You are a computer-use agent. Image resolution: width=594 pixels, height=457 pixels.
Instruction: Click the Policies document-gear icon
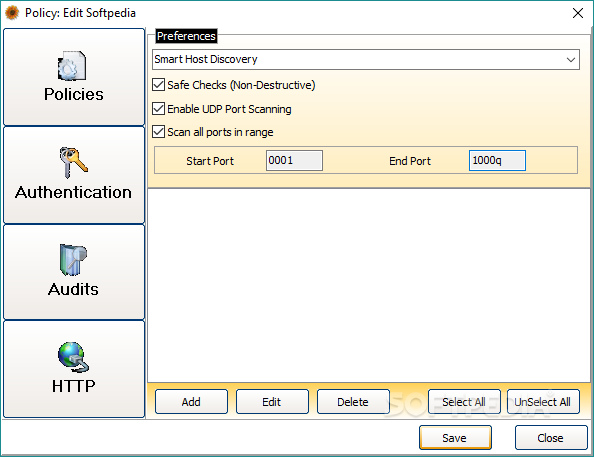tap(72, 66)
